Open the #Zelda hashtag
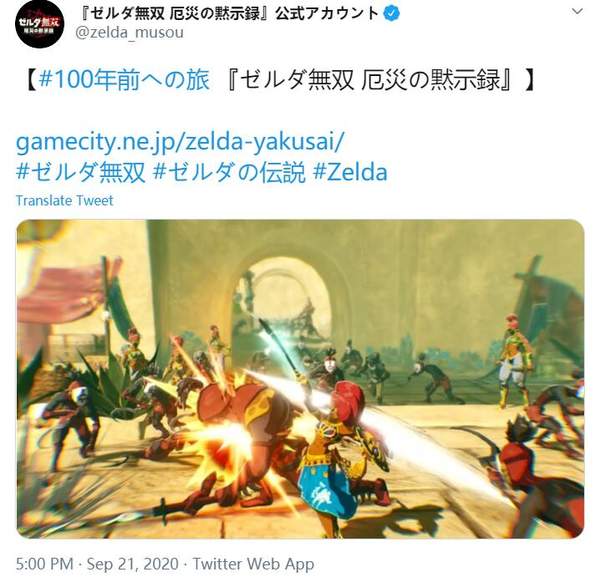 pos(350,172)
